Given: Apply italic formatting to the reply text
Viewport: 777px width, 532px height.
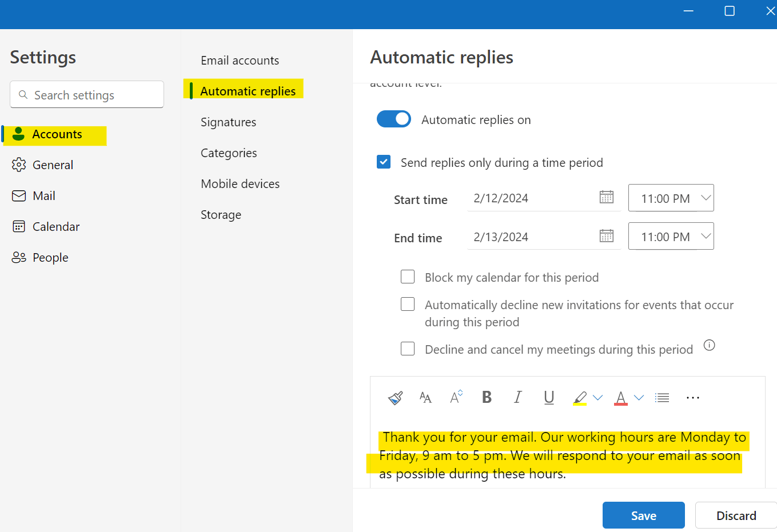Looking at the screenshot, I should click(517, 397).
